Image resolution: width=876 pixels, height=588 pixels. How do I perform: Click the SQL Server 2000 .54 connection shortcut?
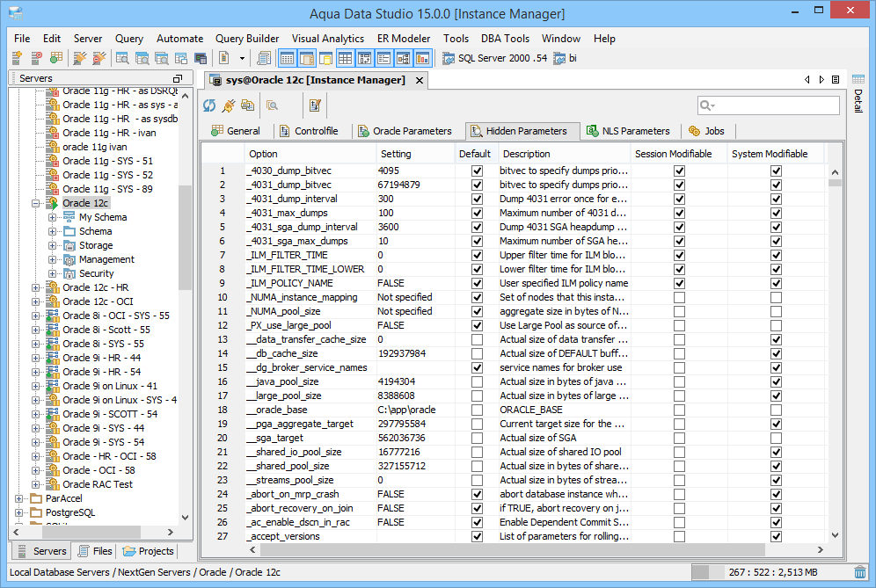(x=494, y=58)
